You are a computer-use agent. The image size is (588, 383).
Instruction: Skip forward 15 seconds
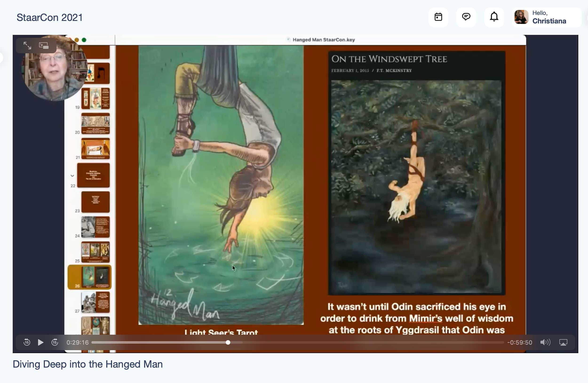click(x=55, y=342)
